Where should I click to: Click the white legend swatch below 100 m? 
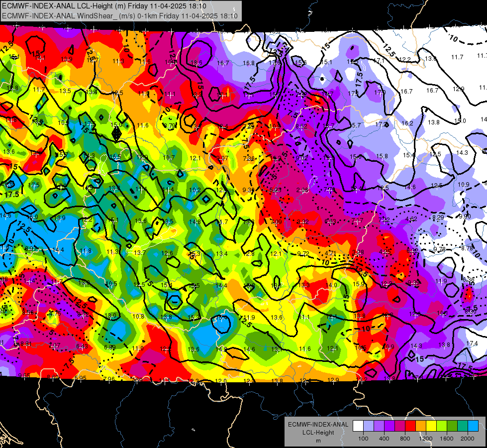click(358, 426)
